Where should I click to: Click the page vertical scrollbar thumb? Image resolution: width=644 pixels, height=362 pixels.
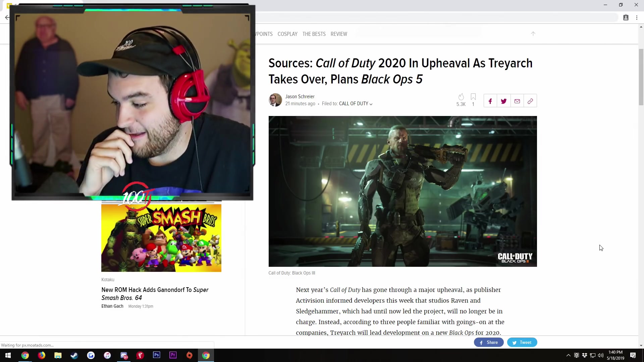point(641,77)
